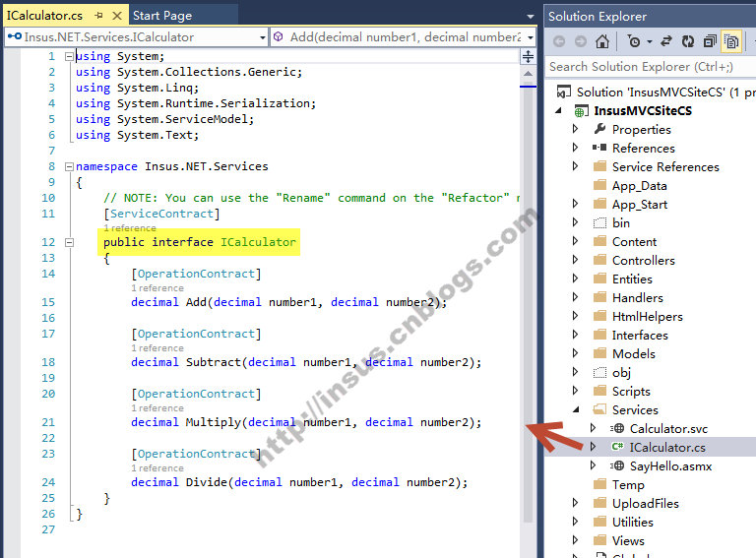Click the hidden bin folder icon
The height and width of the screenshot is (558, 756).
click(599, 222)
